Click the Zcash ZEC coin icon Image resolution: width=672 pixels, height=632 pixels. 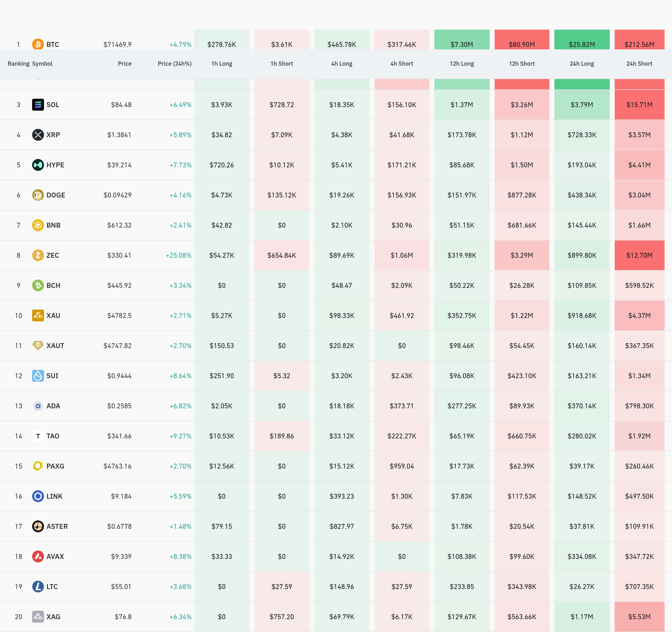38,255
